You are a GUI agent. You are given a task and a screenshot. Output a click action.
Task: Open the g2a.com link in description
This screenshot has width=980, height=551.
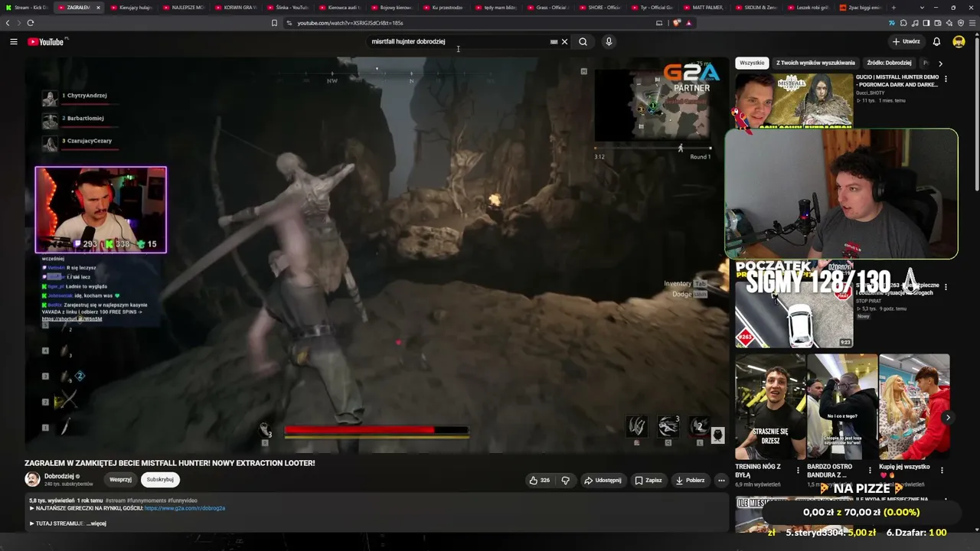(185, 508)
